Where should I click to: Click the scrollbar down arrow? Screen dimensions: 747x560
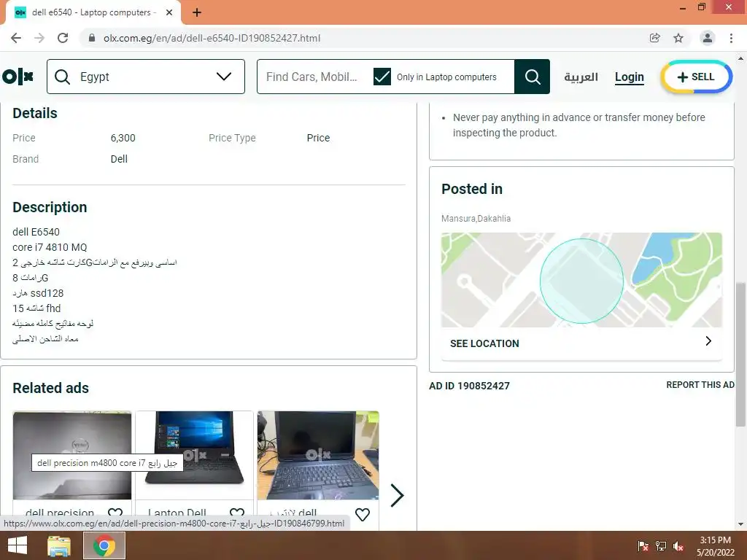tap(740, 525)
